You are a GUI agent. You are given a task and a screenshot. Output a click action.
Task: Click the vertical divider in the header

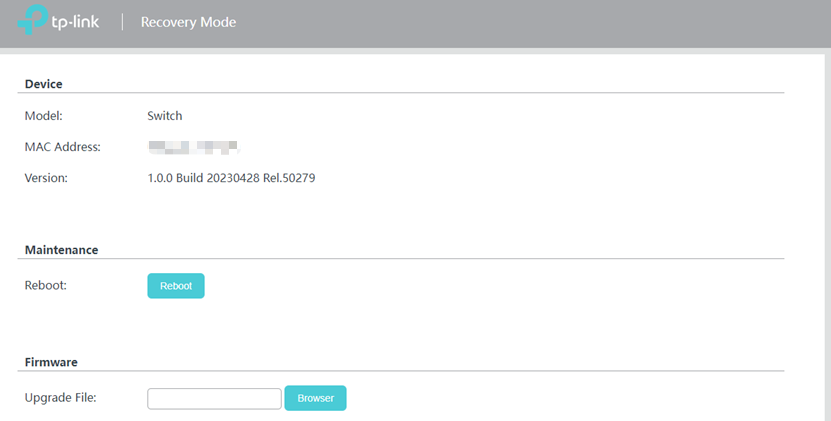[123, 22]
